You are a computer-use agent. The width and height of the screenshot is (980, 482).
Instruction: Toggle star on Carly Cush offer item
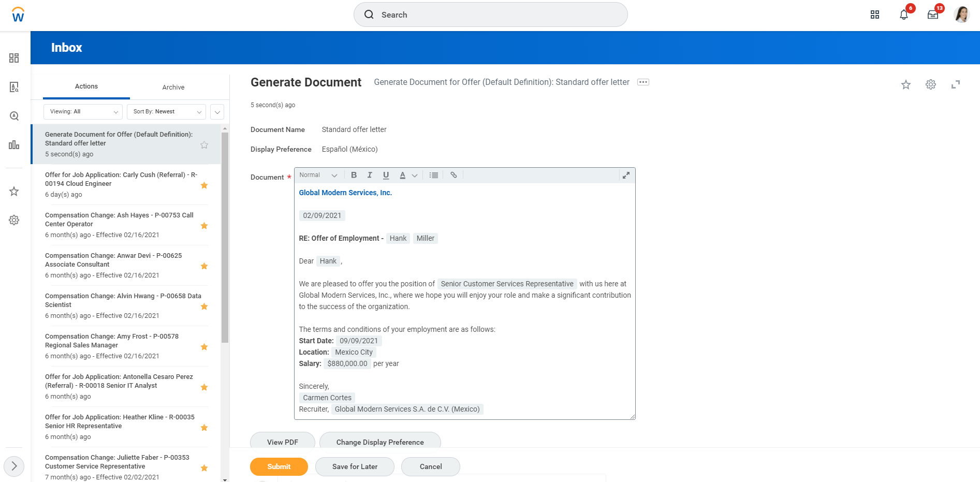click(204, 185)
